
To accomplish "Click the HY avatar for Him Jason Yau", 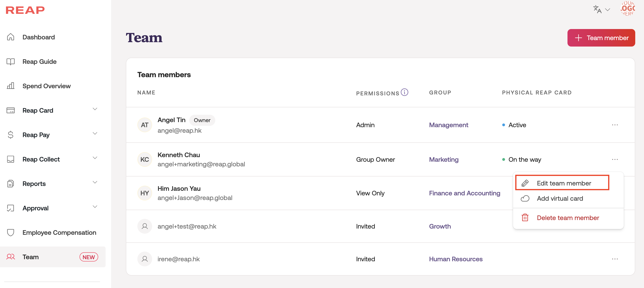I will tap(145, 193).
